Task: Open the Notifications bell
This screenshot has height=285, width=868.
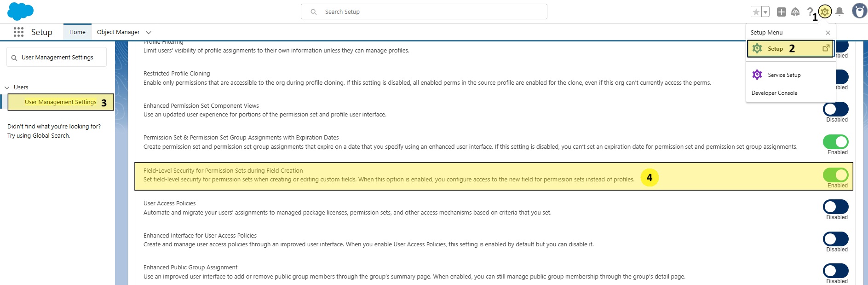Action: (x=839, y=12)
